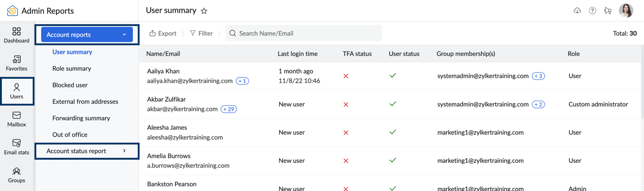
Task: Click the Aaliya Khan name
Action: (163, 71)
